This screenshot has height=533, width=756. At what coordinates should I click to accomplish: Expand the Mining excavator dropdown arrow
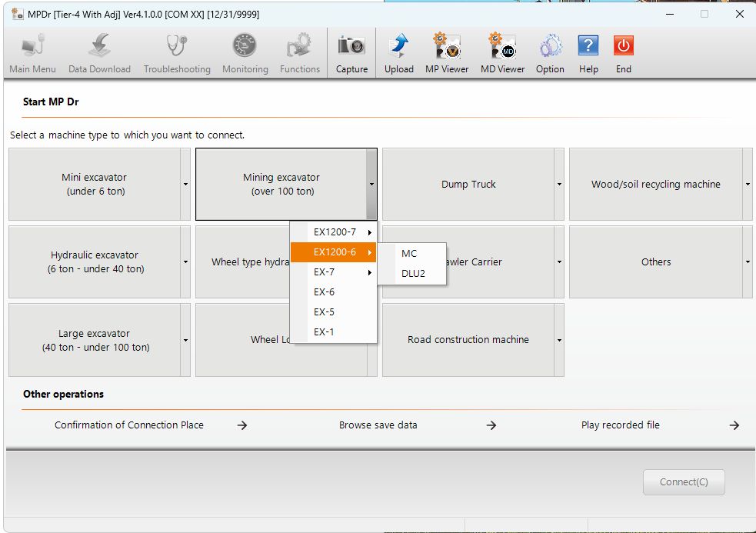coord(371,185)
